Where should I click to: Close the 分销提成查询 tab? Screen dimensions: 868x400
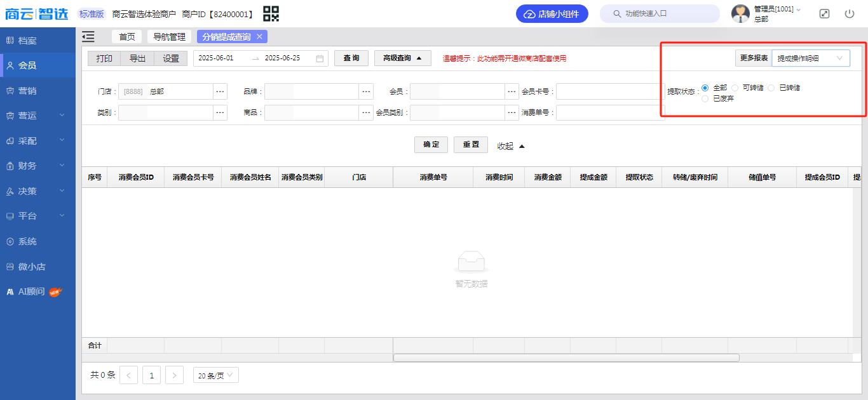(259, 37)
